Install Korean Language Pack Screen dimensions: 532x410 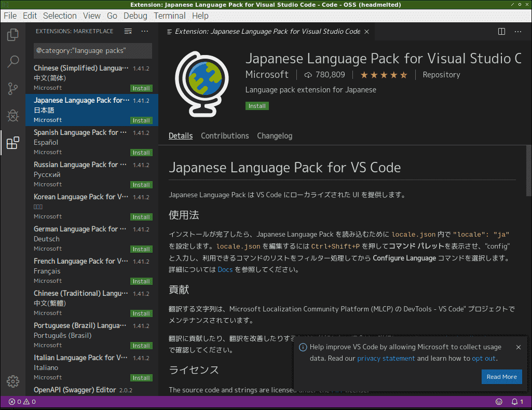(141, 217)
